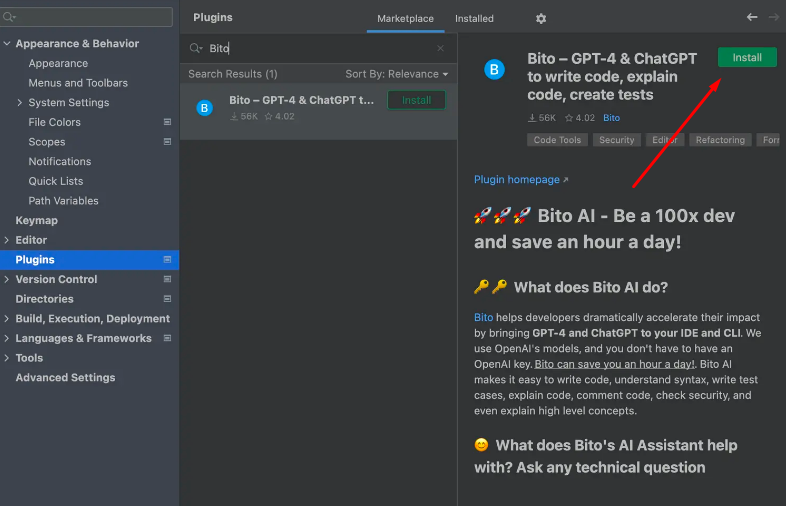Click the Security tag

coord(617,140)
